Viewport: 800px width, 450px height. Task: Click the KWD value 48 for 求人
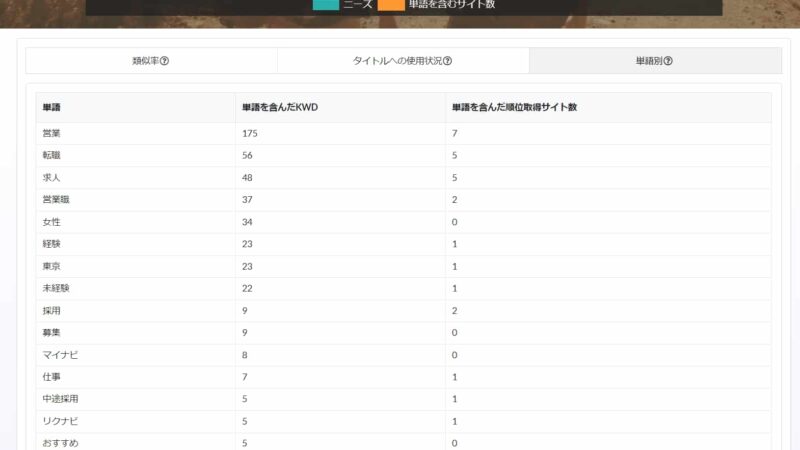point(247,178)
